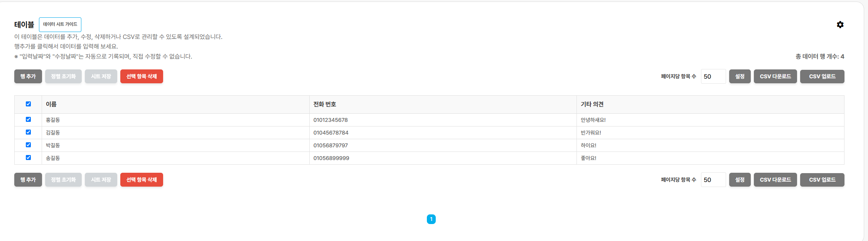Sort by the 전화 번호 column header
The height and width of the screenshot is (241, 868).
point(443,104)
